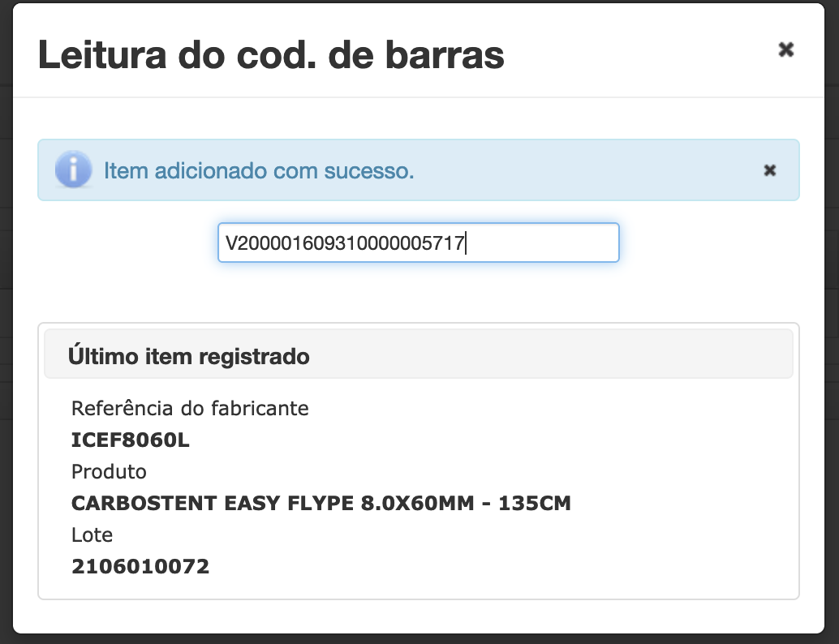Select the Produto label
The width and height of the screenshot is (839, 644).
(x=109, y=472)
